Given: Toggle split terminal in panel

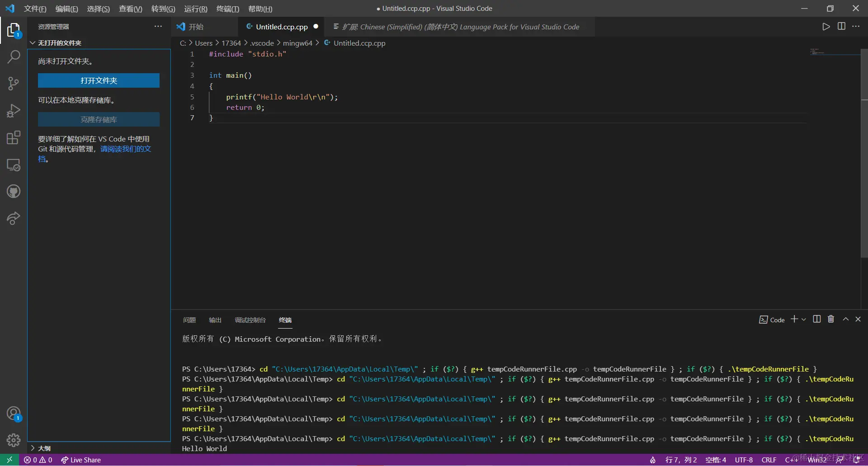Looking at the screenshot, I should click(816, 319).
